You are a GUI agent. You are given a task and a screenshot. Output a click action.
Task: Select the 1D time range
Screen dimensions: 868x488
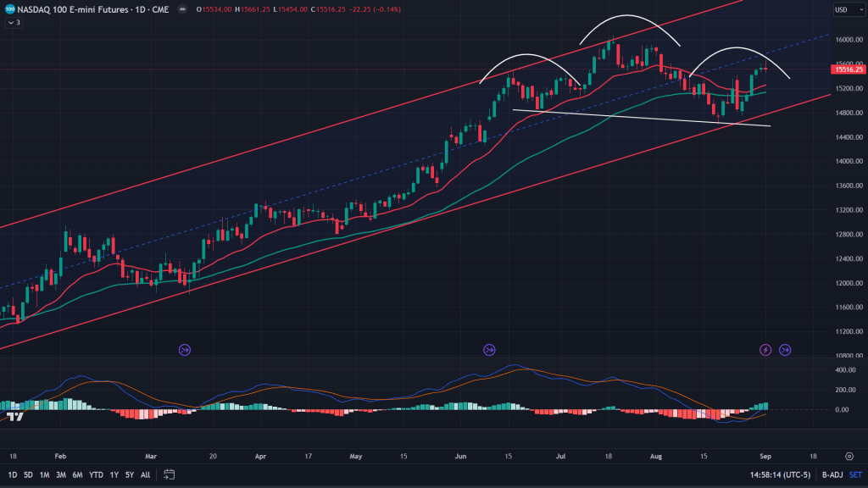(x=12, y=474)
